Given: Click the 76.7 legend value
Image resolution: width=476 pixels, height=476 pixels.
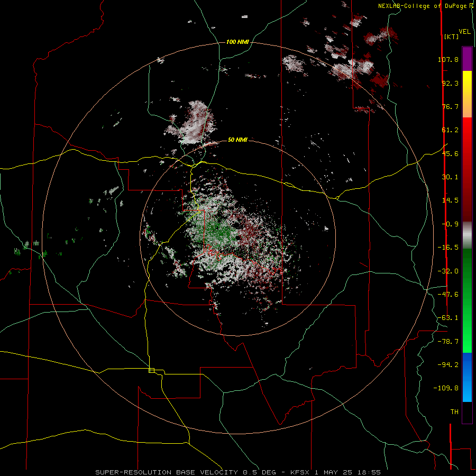Looking at the screenshot, I should [x=450, y=106].
